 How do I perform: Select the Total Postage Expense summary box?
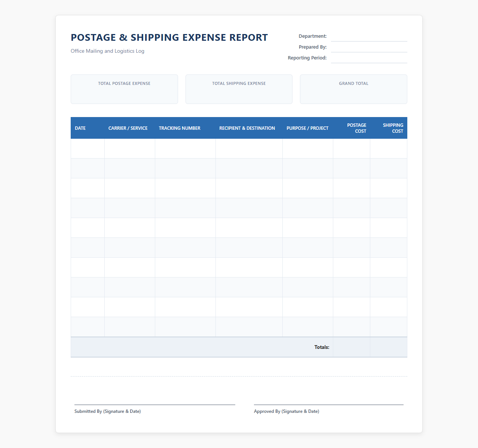tap(124, 89)
